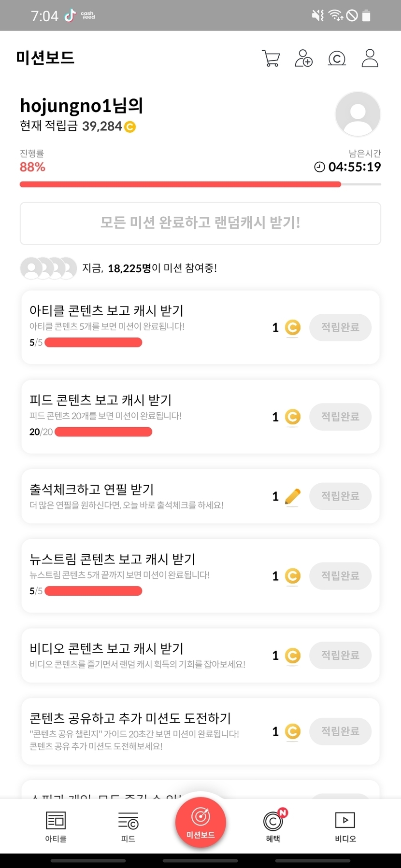
Task: Click the overall mission progress bar
Action: 200,184
